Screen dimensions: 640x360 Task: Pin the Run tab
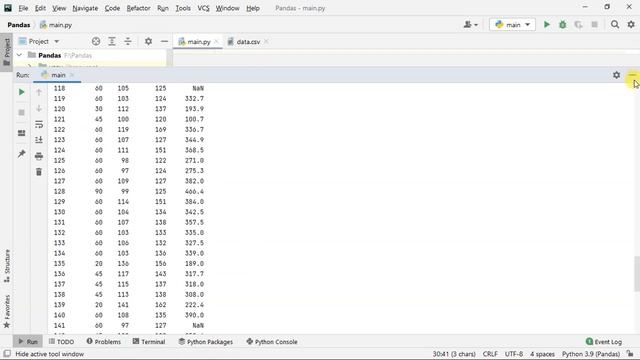pos(22,153)
